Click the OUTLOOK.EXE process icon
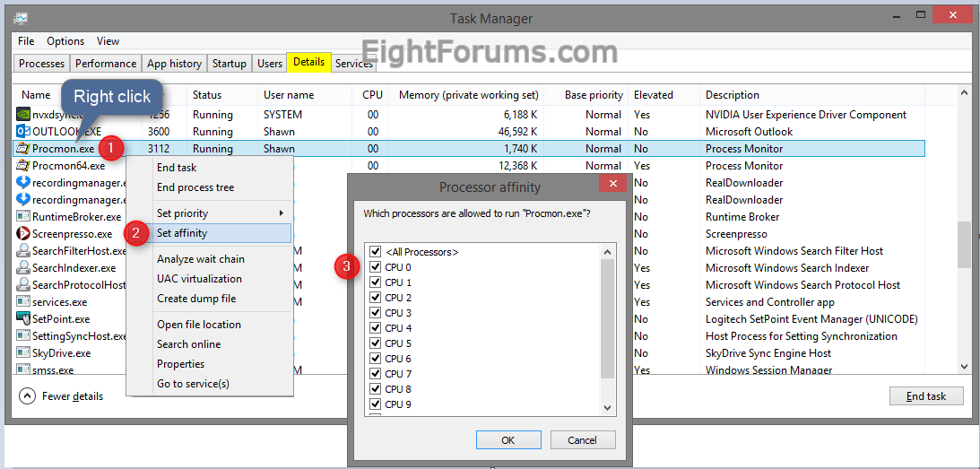Image resolution: width=980 pixels, height=469 pixels. (x=23, y=132)
